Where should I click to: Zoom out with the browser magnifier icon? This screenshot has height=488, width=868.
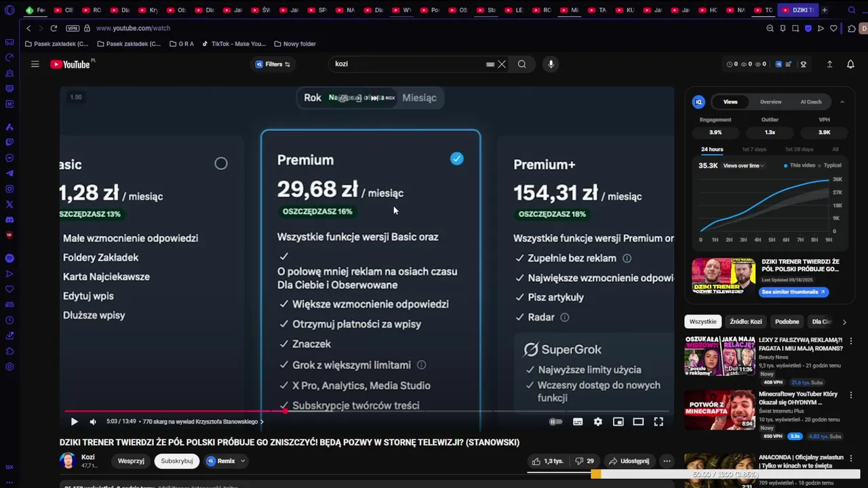[x=770, y=28]
